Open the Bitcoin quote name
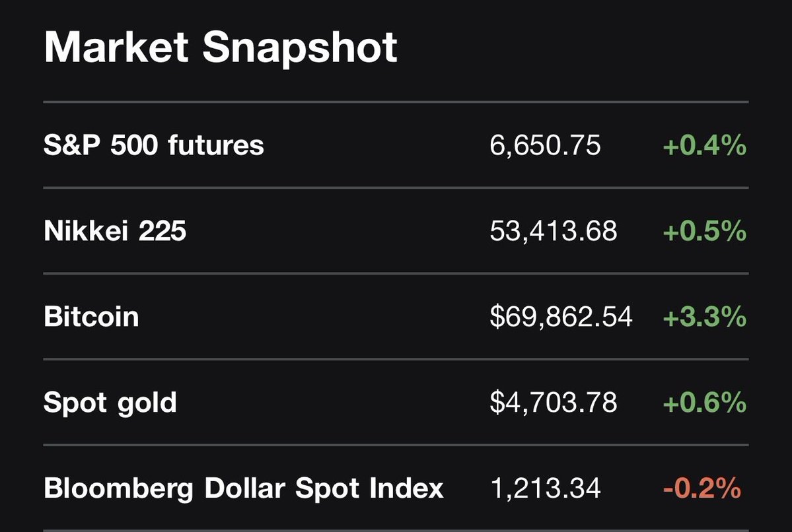 [91, 317]
